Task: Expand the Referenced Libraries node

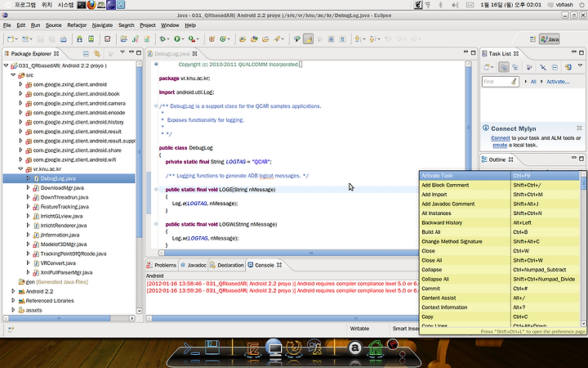Action: pyautogui.click(x=13, y=300)
